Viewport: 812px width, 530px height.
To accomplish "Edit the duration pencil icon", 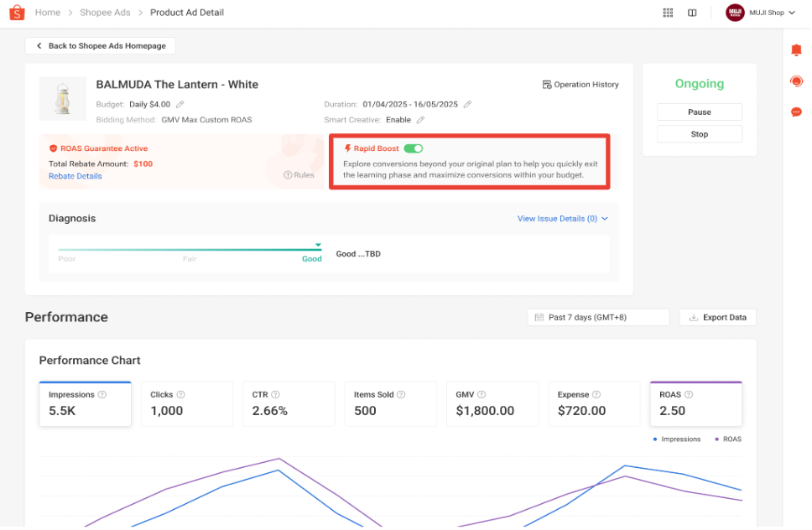I will click(x=467, y=105).
